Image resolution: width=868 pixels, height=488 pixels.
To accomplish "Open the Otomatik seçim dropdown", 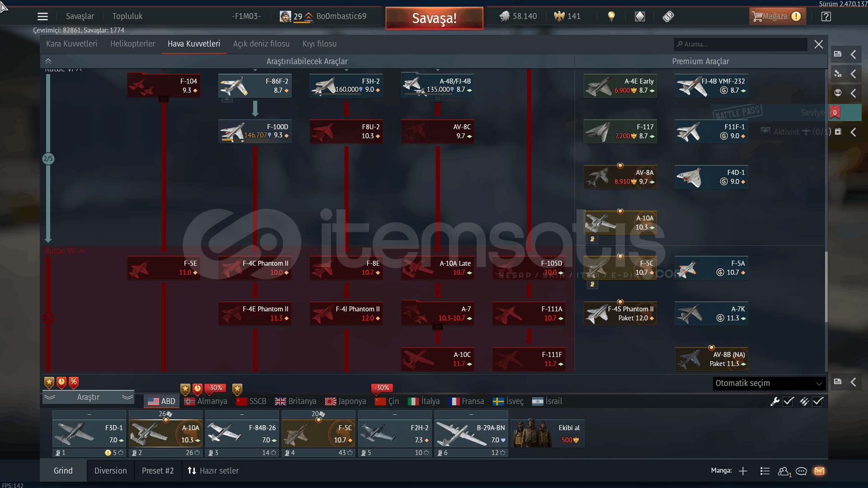I will tap(769, 384).
